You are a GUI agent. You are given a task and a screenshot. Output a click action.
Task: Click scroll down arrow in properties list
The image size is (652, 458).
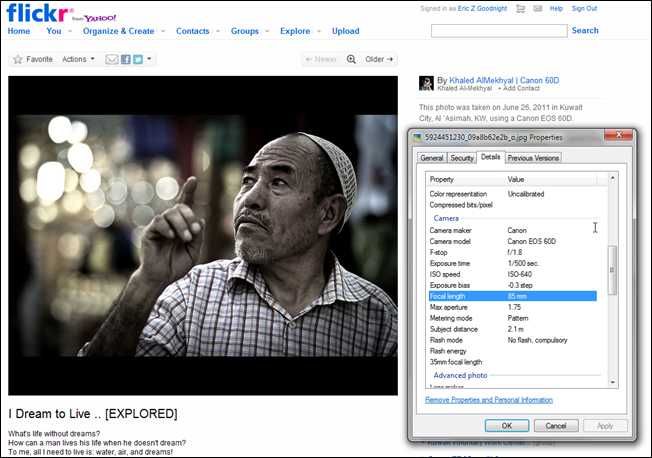[612, 381]
